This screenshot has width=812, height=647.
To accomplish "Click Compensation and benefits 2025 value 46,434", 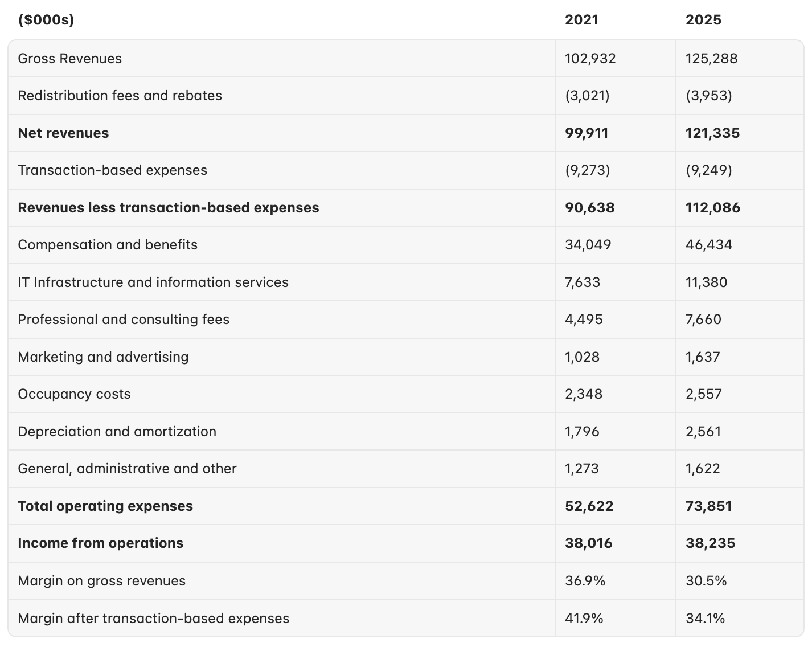I will point(709,245).
